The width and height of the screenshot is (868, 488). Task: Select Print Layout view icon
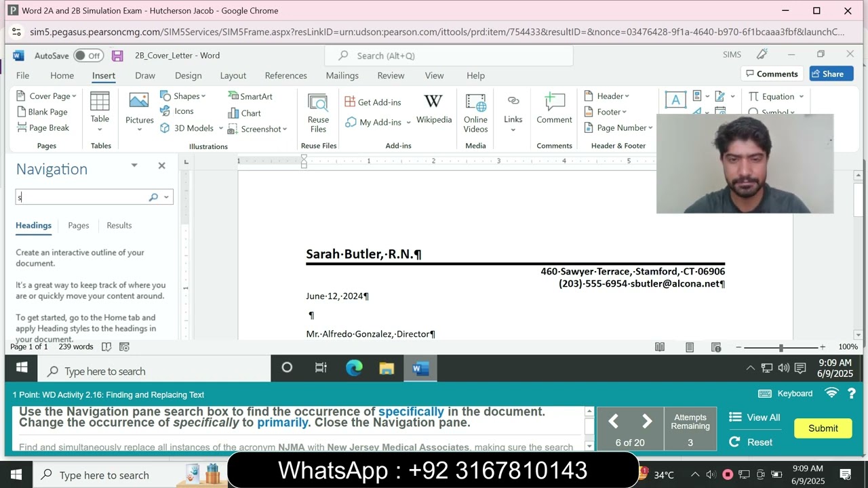point(690,347)
